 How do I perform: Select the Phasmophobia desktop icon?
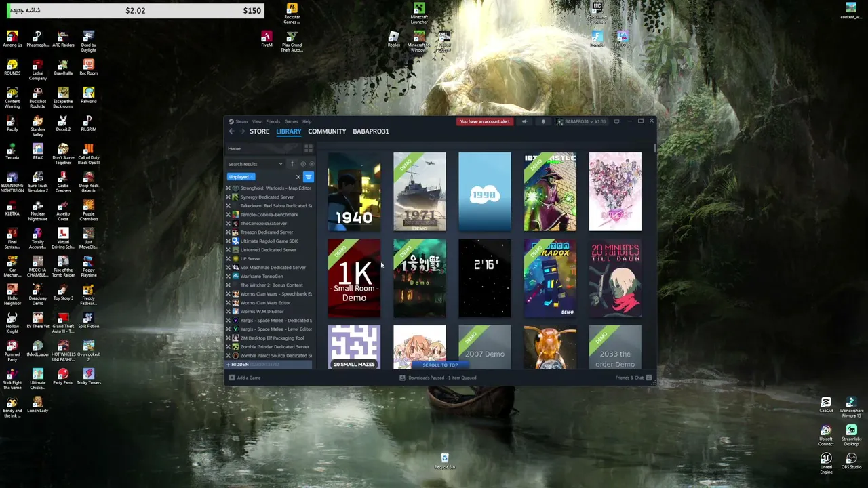(38, 39)
